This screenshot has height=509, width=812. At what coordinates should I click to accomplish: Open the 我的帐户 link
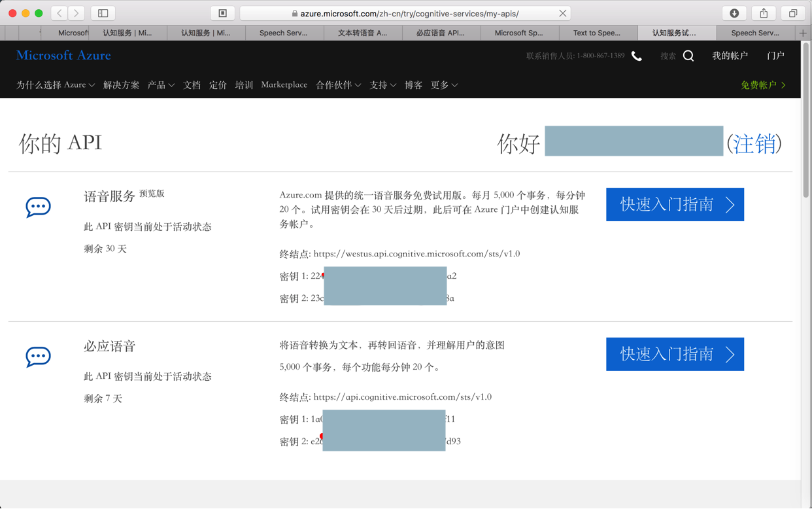[x=730, y=56]
